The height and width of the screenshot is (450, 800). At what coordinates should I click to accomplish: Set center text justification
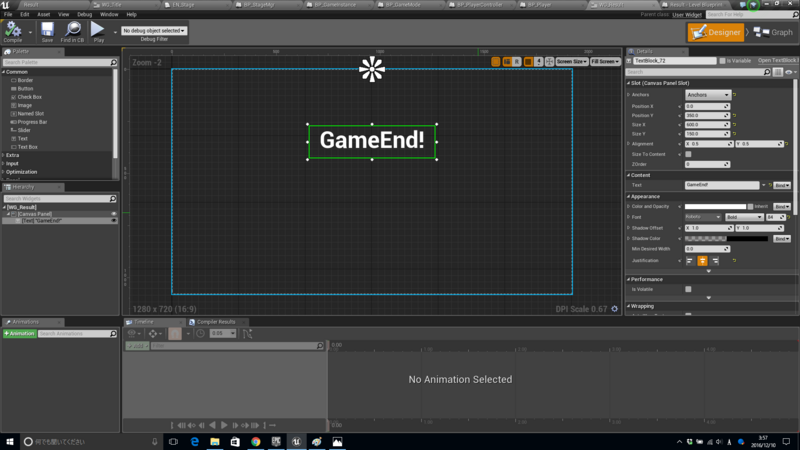pyautogui.click(x=703, y=261)
